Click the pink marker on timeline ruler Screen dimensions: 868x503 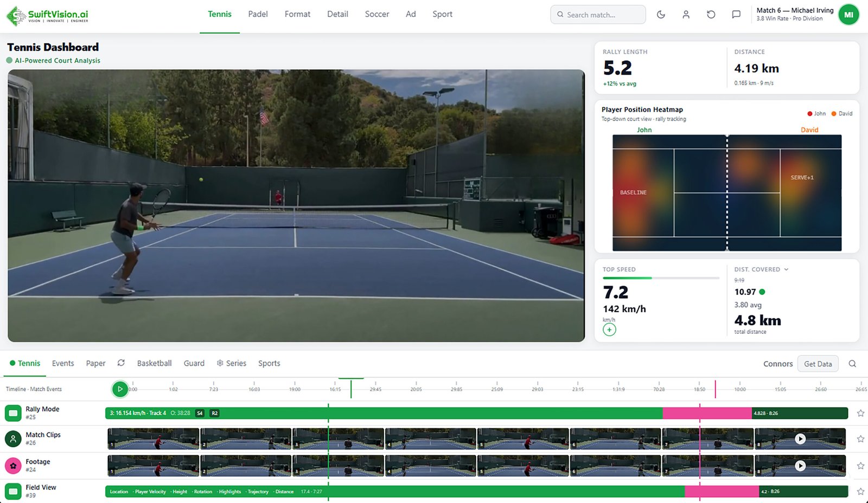tap(715, 389)
